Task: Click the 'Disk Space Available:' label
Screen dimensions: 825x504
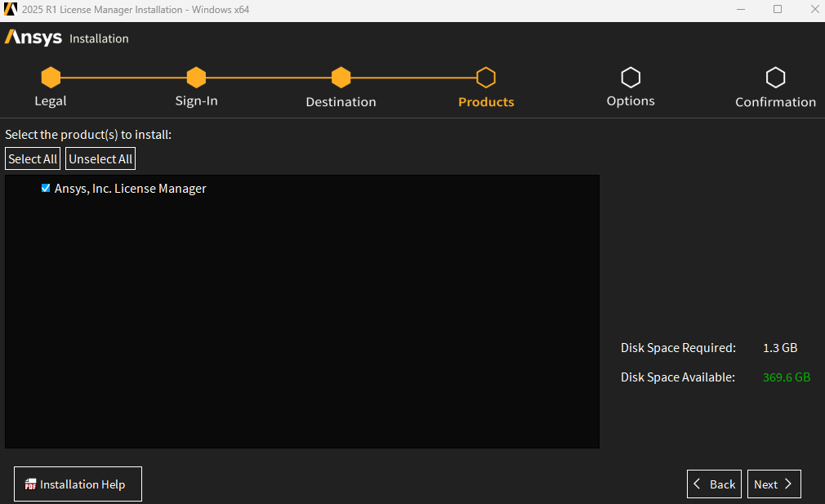Action: coord(678,377)
